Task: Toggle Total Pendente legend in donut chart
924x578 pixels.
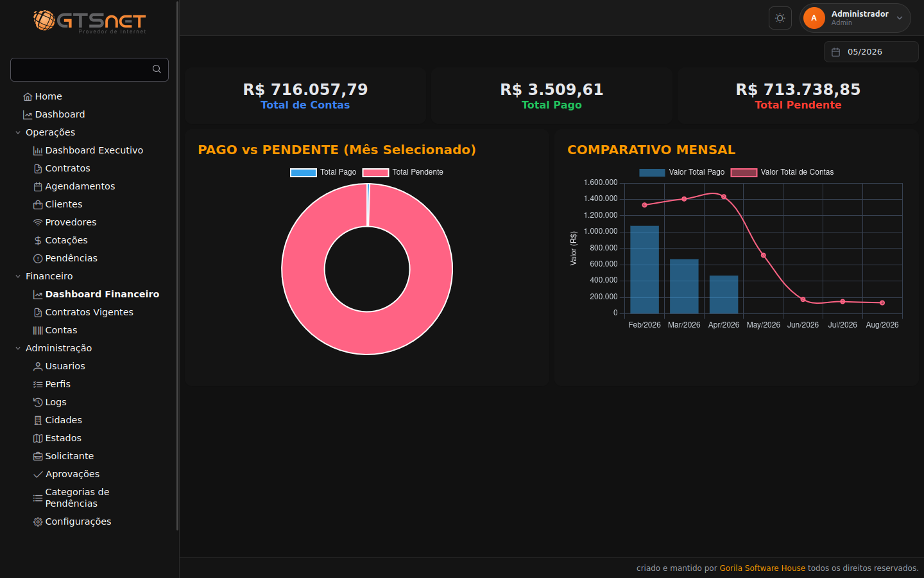Action: [403, 172]
